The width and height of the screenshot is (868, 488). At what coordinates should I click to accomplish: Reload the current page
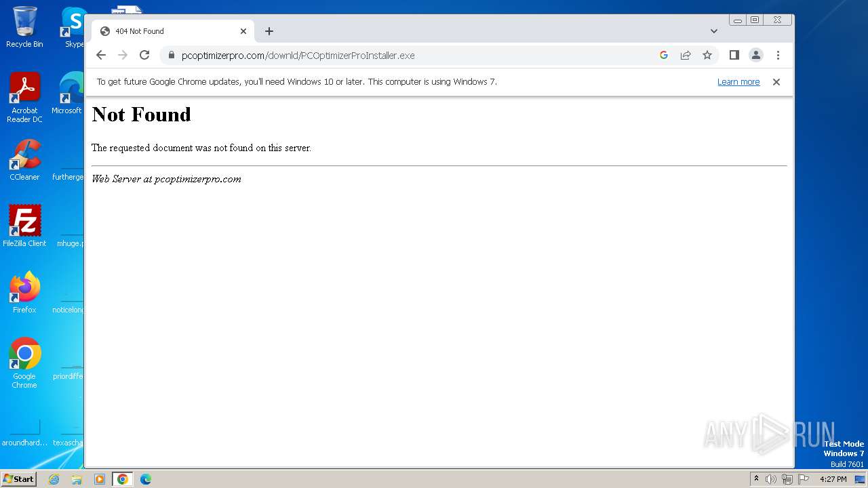click(x=144, y=56)
